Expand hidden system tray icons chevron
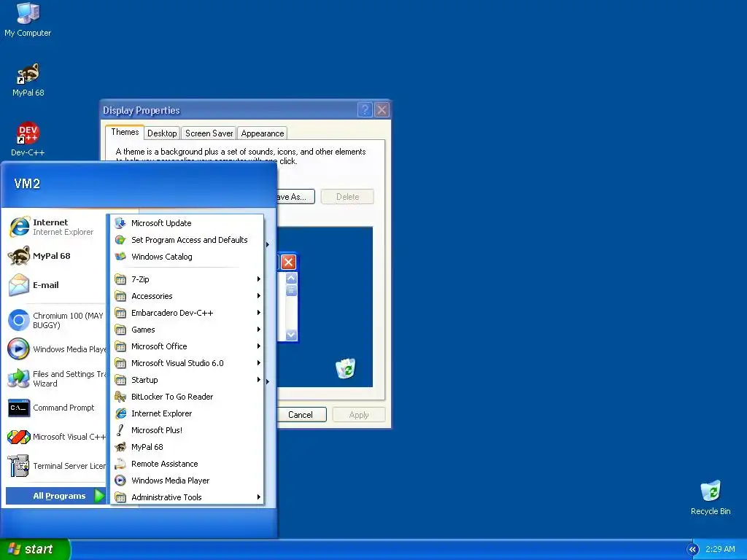Viewport: 747px width, 560px height. [x=692, y=550]
